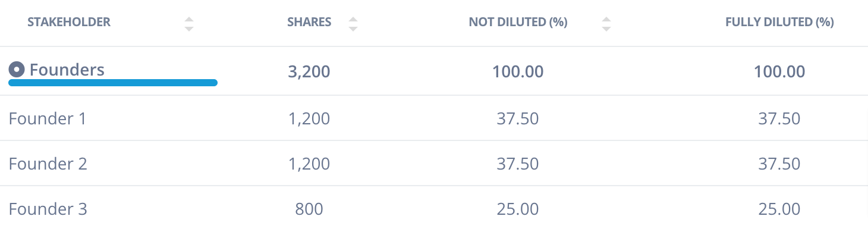Click the NOT DILUTED (%) header
The image size is (868, 238).
518,23
